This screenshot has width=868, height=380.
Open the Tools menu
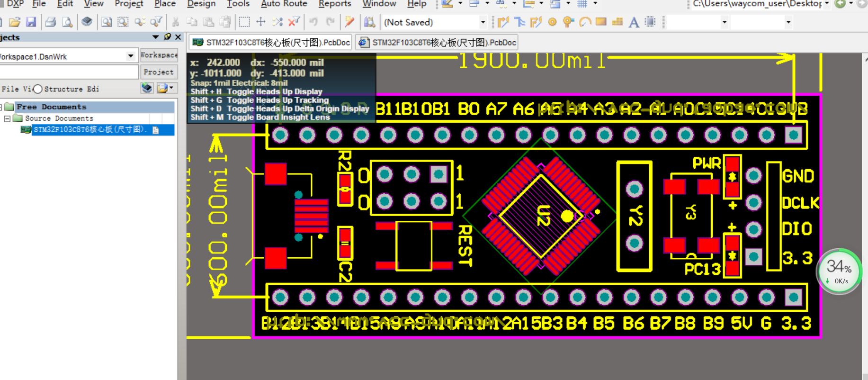click(x=238, y=4)
